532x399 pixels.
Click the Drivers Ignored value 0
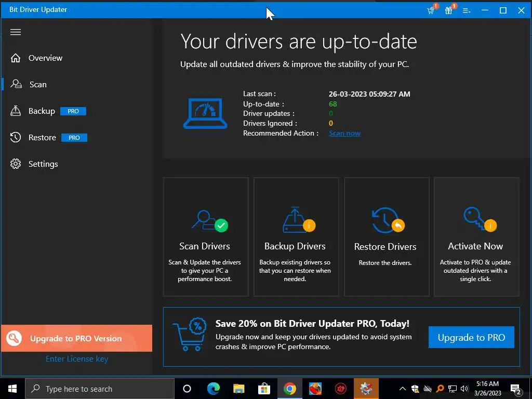point(331,124)
